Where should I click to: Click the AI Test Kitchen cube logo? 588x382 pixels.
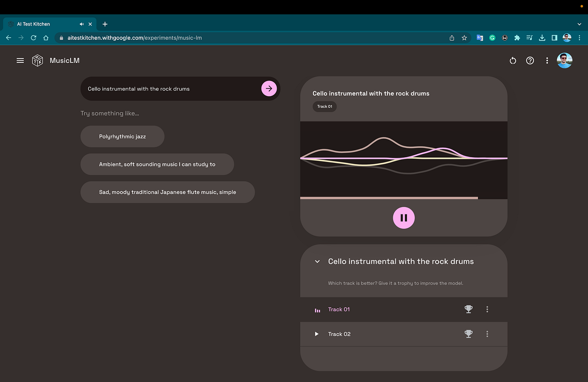click(37, 61)
